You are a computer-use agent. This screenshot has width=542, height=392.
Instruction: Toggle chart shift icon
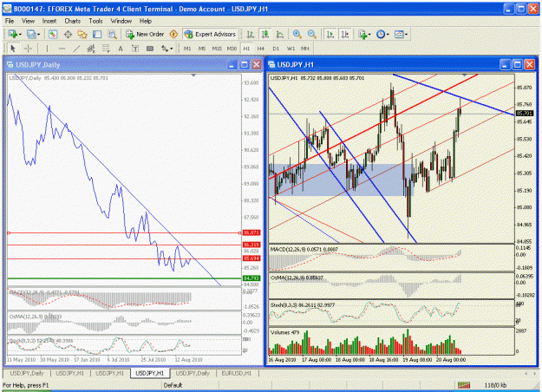pos(345,34)
